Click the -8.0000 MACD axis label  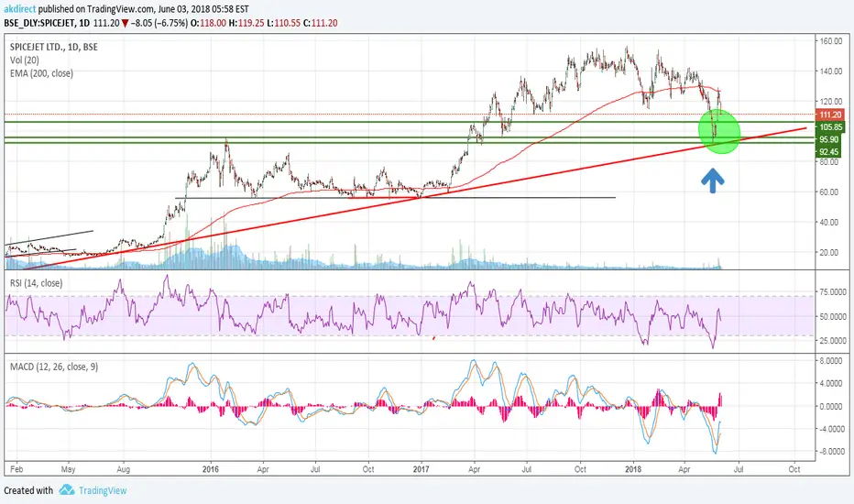point(831,452)
